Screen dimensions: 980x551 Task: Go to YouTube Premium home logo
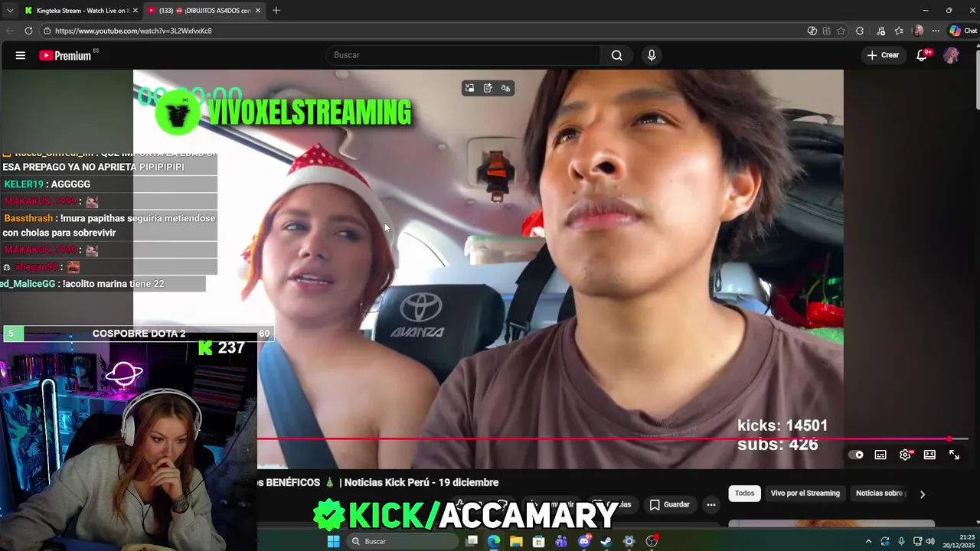(65, 55)
